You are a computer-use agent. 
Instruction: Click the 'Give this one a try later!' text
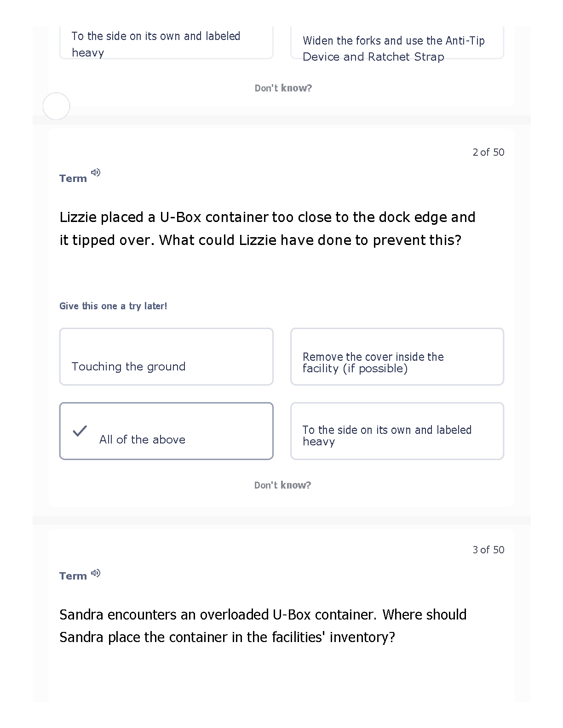pyautogui.click(x=113, y=306)
